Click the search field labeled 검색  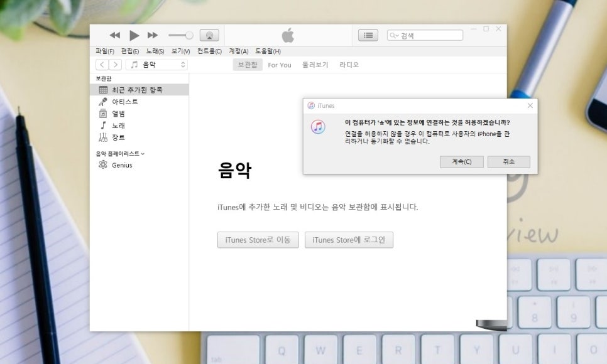[x=425, y=35]
